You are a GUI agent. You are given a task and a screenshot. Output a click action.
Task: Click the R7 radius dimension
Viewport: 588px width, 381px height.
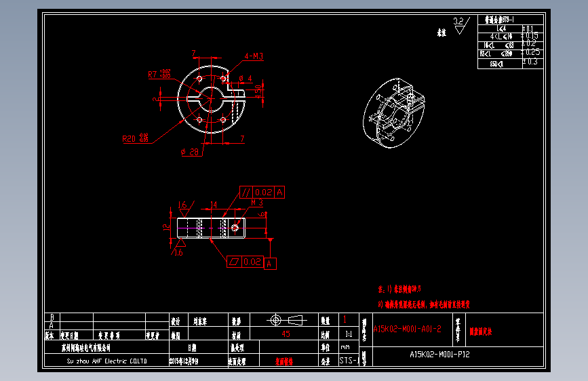tap(159, 74)
